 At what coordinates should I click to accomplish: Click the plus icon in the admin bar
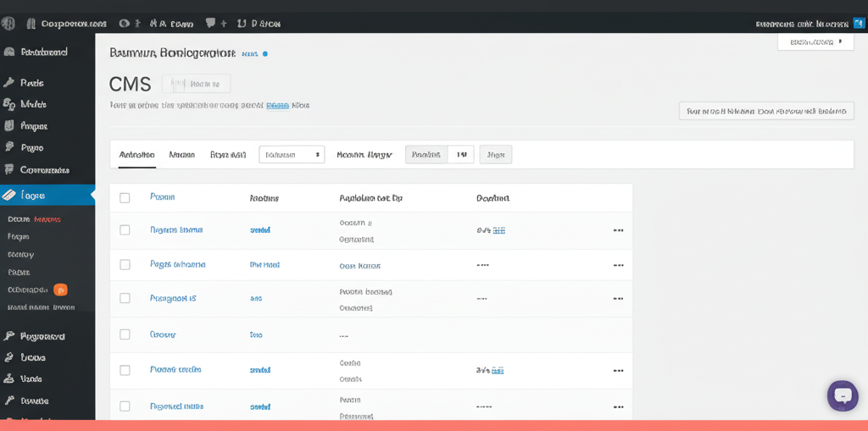pos(224,24)
